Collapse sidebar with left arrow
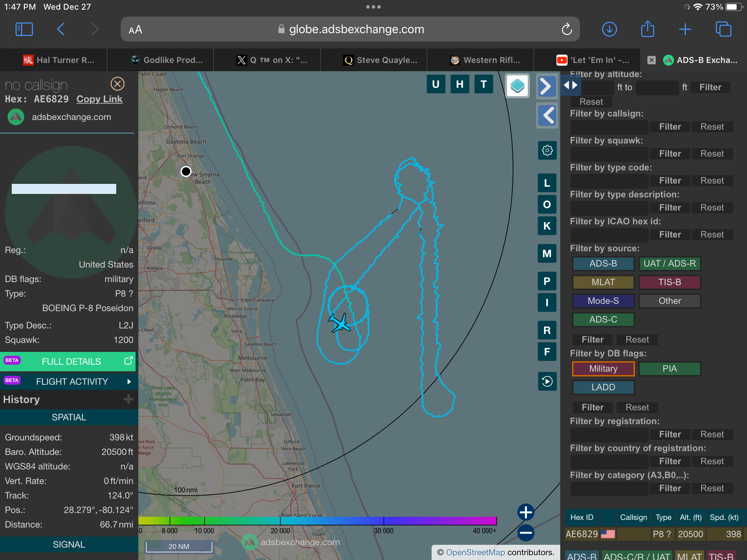Viewport: 747px width, 560px height. pyautogui.click(x=547, y=115)
